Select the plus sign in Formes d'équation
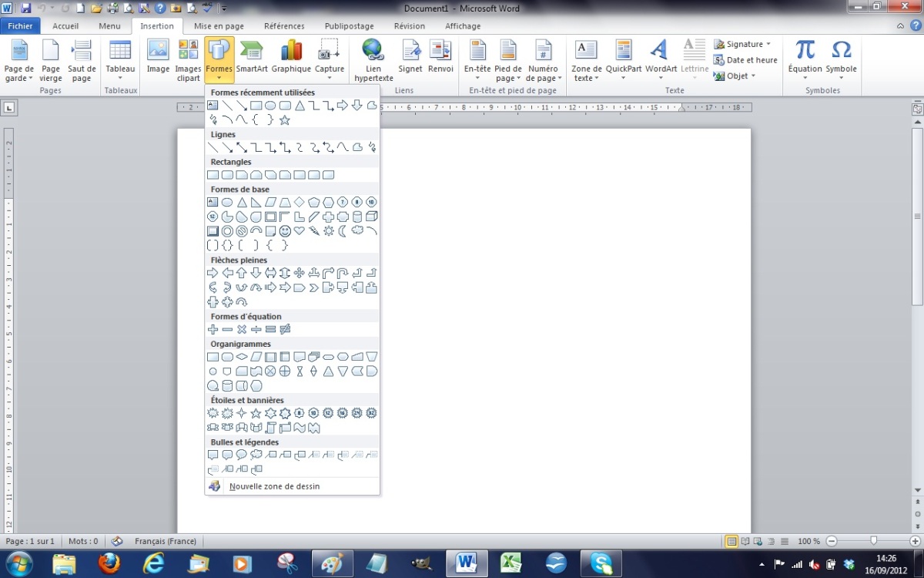This screenshot has width=924, height=578. 213,329
